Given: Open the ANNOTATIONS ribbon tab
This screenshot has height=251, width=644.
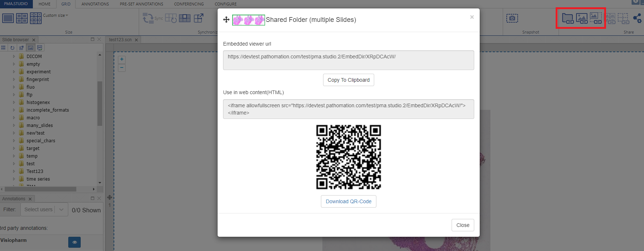Looking at the screenshot, I should [x=95, y=4].
